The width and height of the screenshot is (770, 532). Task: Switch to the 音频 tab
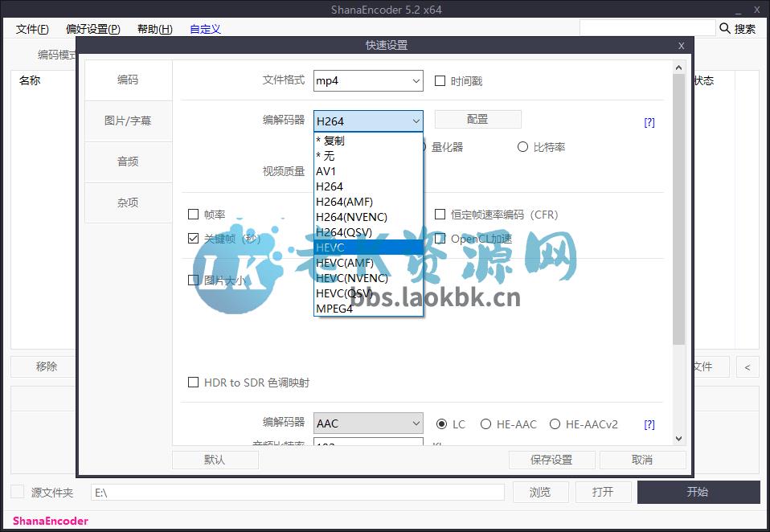pos(128,162)
